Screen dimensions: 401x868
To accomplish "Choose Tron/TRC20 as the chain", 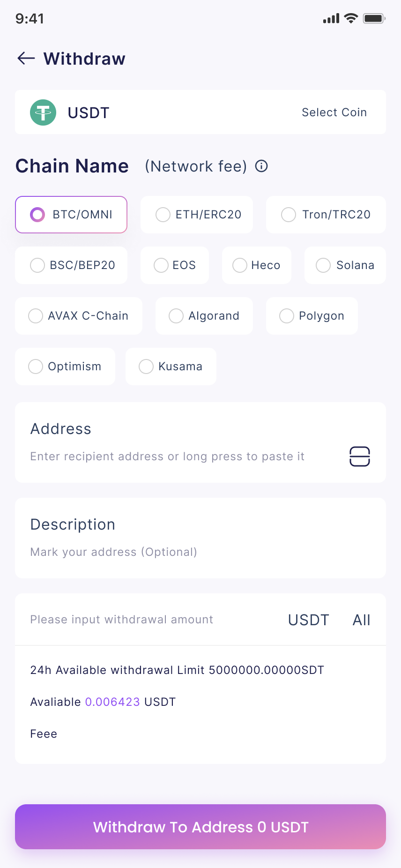I will coord(326,215).
